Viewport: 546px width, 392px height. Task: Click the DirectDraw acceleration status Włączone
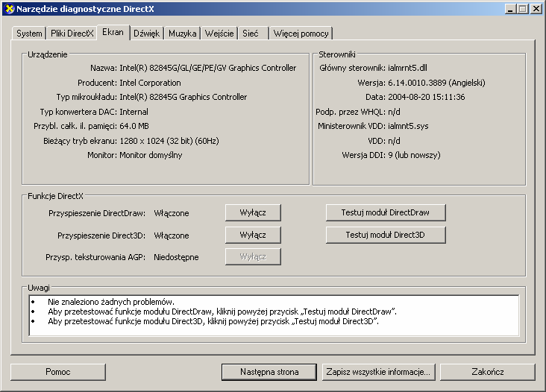172,213
